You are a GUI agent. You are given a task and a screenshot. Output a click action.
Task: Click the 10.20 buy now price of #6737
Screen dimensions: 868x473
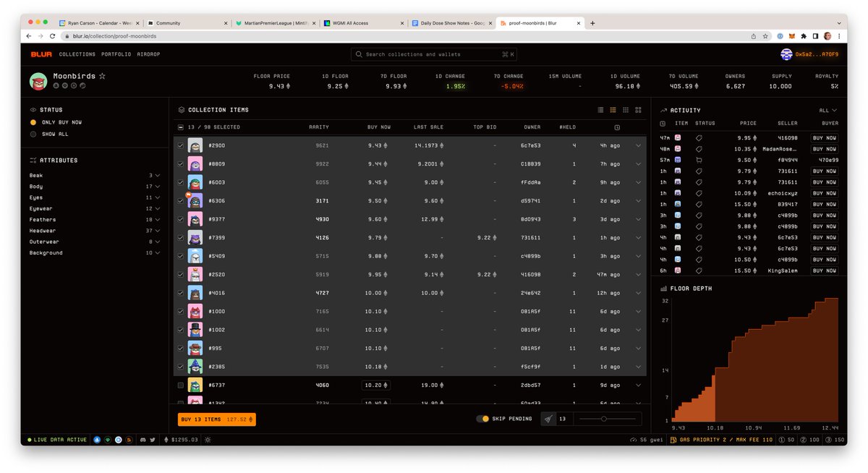(x=376, y=385)
